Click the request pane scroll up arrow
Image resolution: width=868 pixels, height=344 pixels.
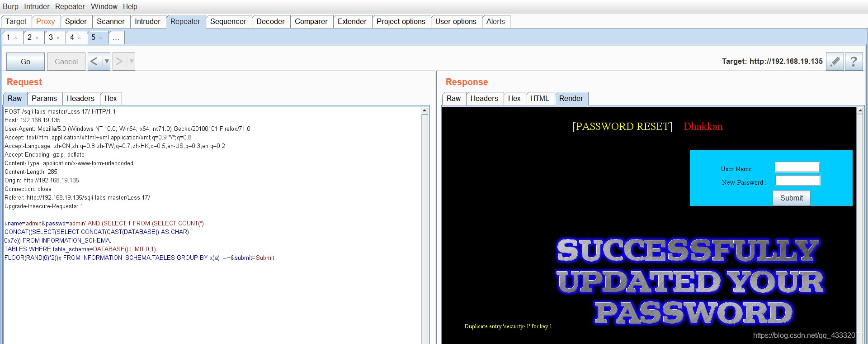pyautogui.click(x=425, y=111)
